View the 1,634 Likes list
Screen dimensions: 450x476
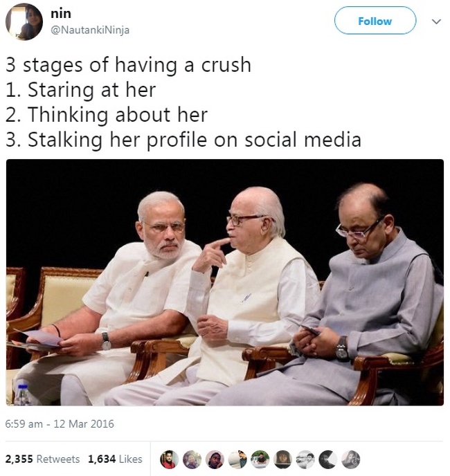click(115, 459)
